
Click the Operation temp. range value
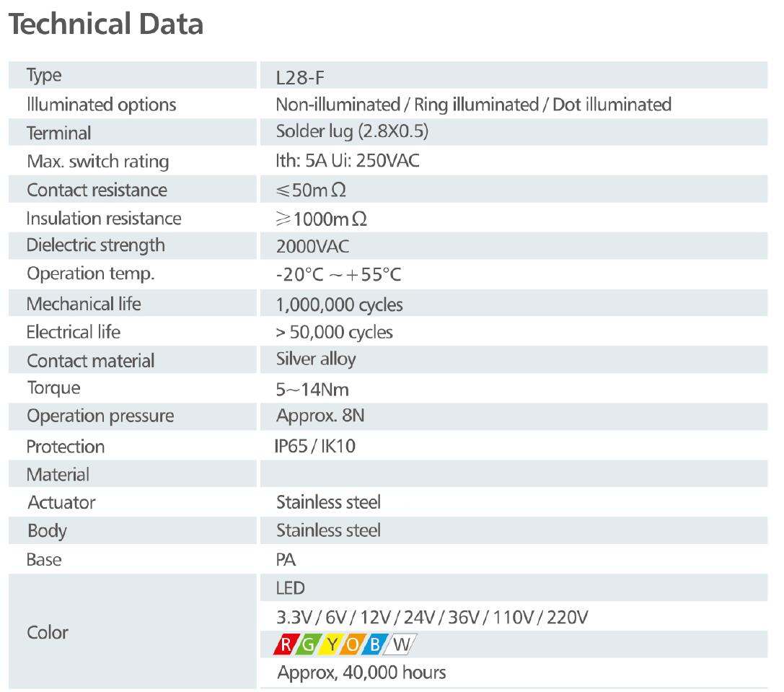[338, 275]
